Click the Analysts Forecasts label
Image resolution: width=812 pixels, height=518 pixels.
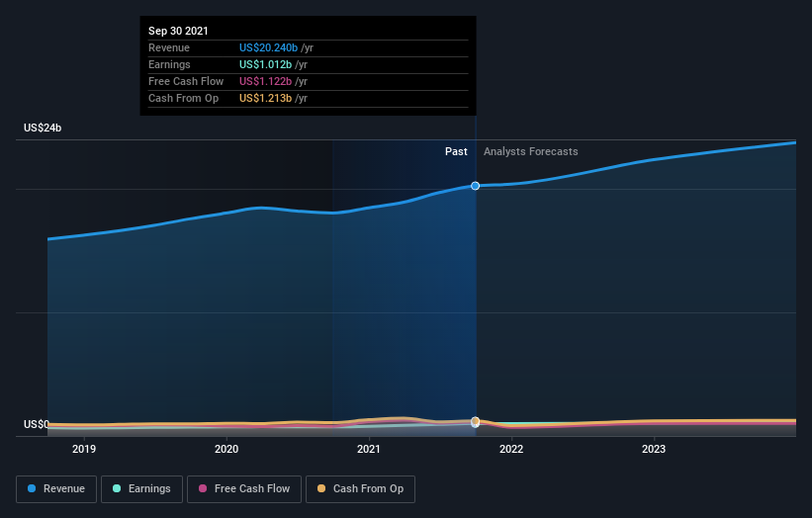(x=531, y=151)
